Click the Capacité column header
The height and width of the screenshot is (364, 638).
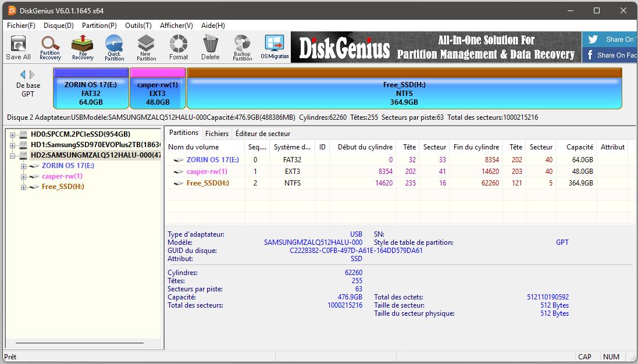coord(576,147)
